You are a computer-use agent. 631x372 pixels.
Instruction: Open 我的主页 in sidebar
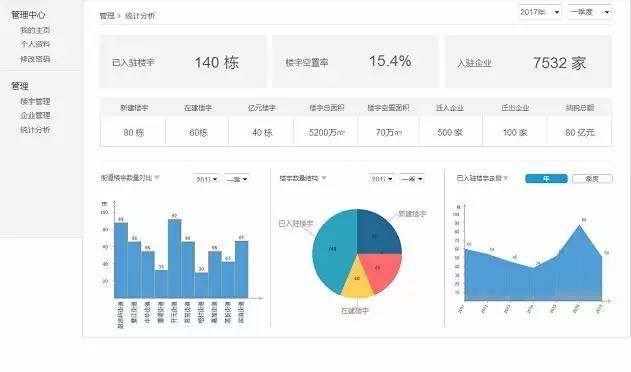click(35, 30)
